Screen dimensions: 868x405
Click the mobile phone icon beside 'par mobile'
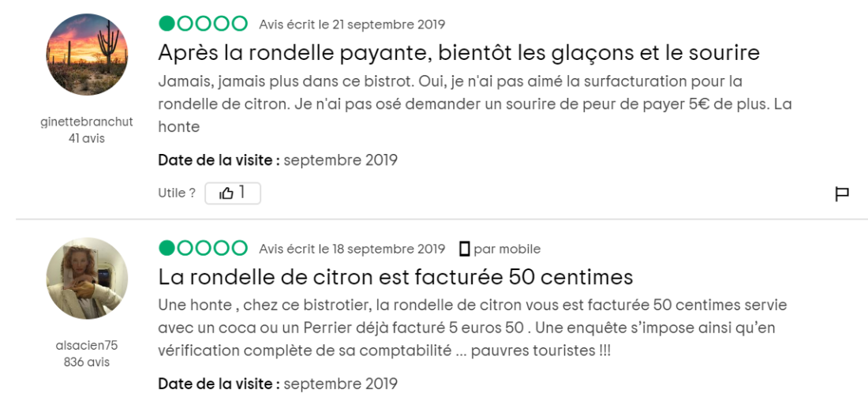pyautogui.click(x=465, y=249)
